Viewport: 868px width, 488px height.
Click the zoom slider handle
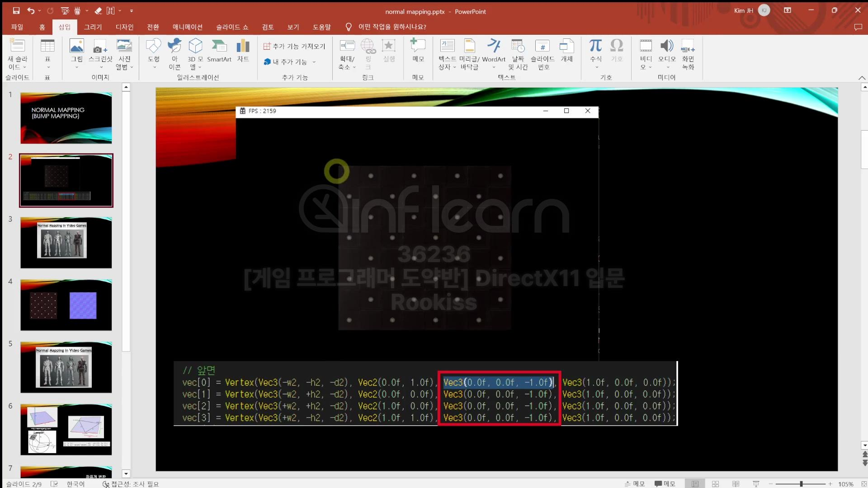point(801,484)
